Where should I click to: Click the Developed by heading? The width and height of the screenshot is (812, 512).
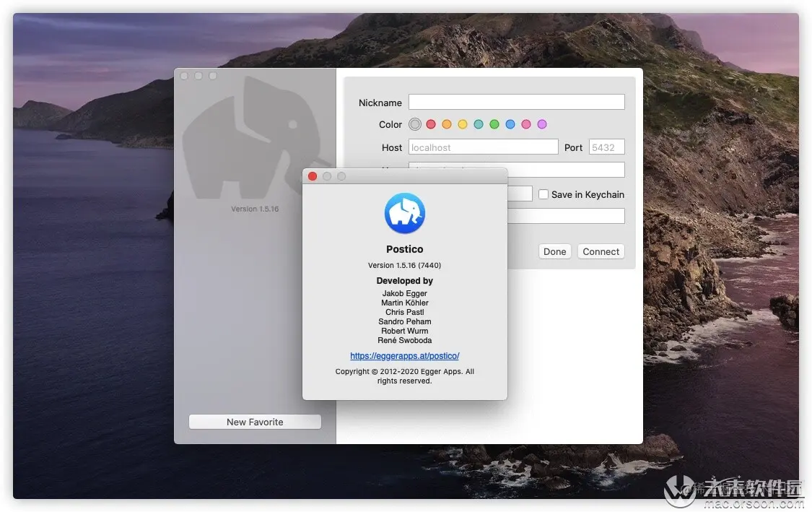point(404,281)
